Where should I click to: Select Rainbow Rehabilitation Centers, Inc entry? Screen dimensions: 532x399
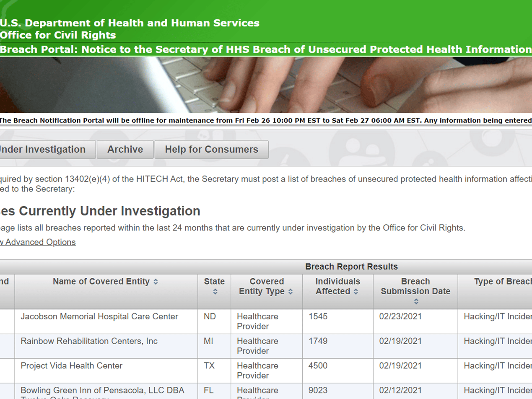(89, 341)
